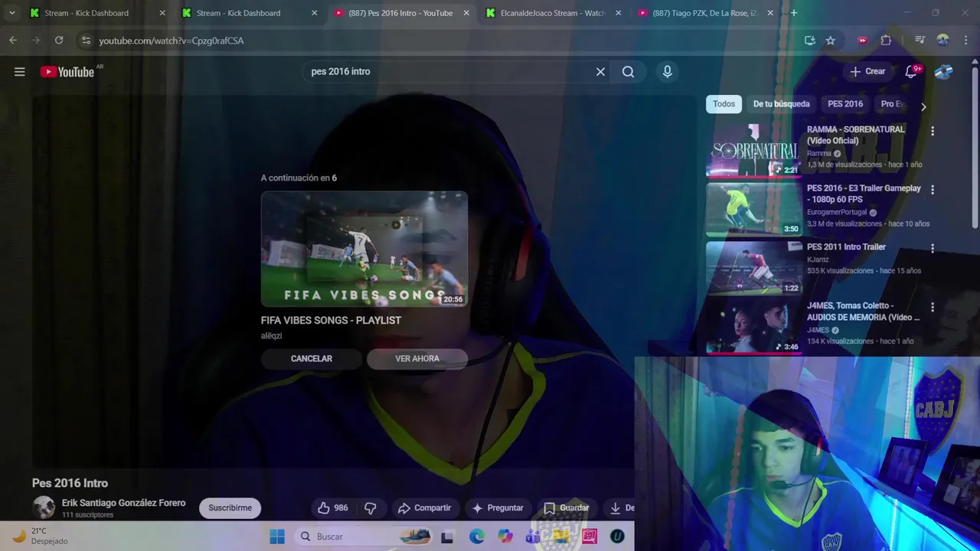Open Microsoft Edge from taskbar

477,536
